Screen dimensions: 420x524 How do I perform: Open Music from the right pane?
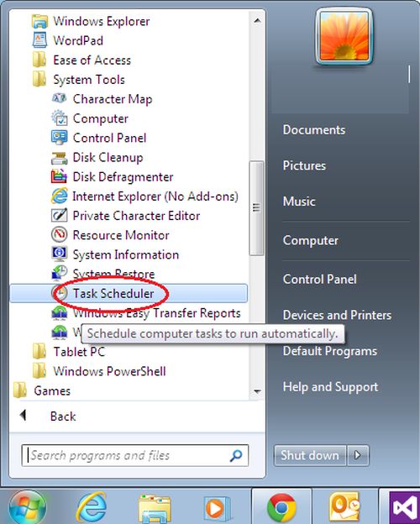(x=299, y=202)
